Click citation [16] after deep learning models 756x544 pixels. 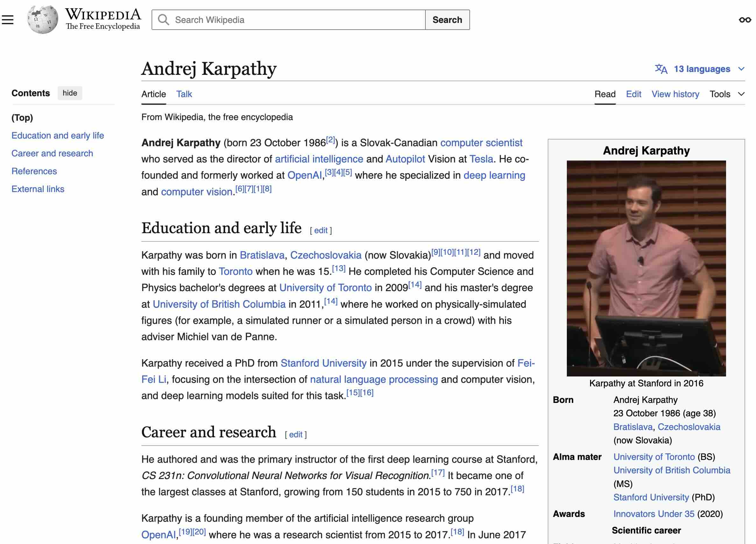(367, 393)
